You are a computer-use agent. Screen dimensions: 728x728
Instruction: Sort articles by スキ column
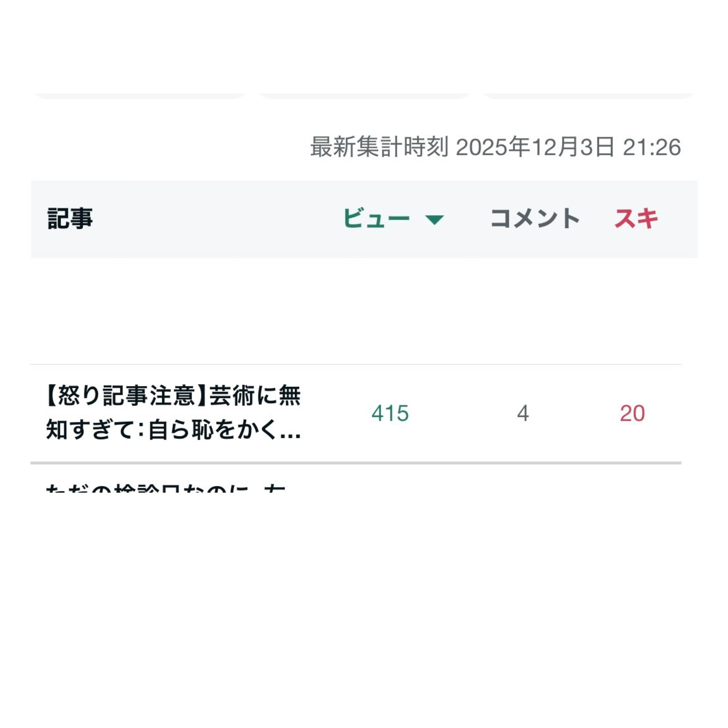point(636,218)
